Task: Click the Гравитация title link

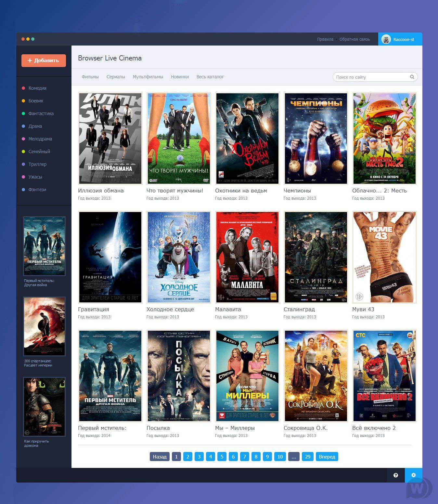Action: (94, 309)
